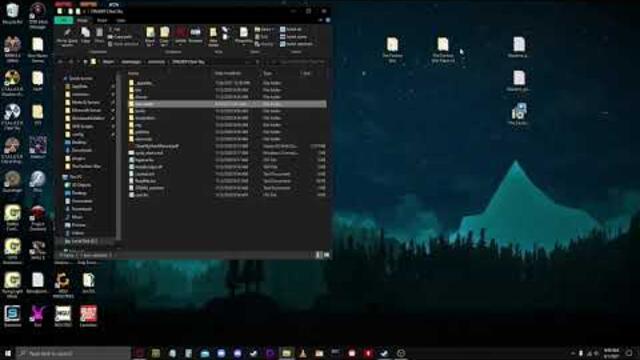Image resolution: width=640 pixels, height=360 pixels.
Task: Sort by the Name column header
Action: click(x=134, y=73)
